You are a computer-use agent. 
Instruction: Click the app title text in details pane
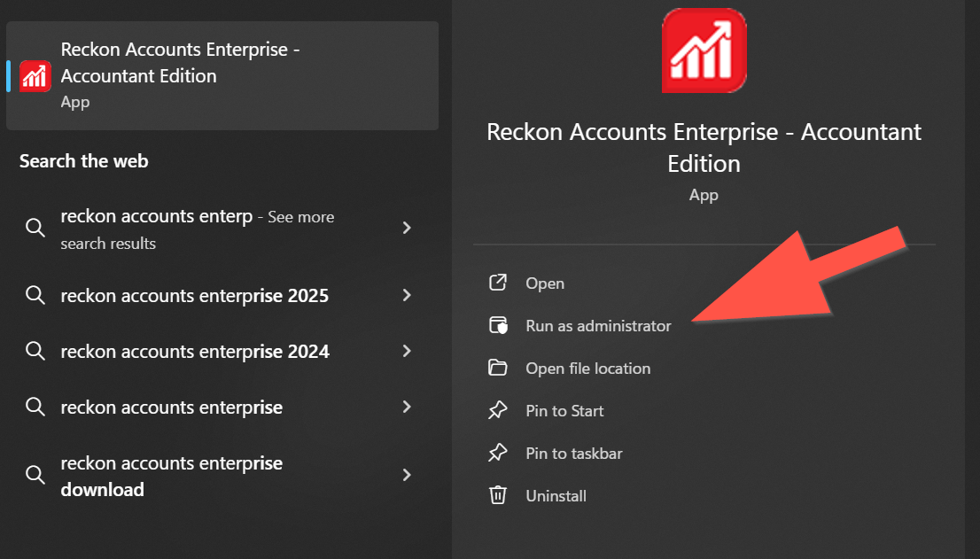[704, 148]
